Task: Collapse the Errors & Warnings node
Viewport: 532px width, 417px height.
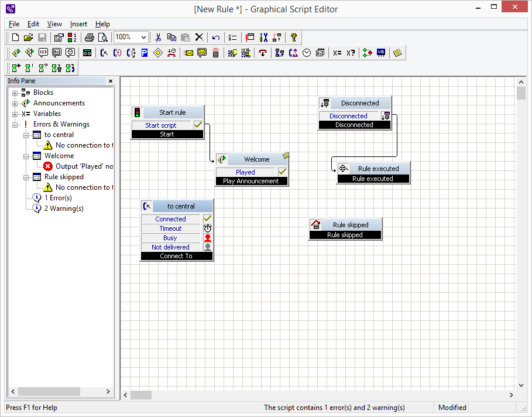Action: pos(15,124)
